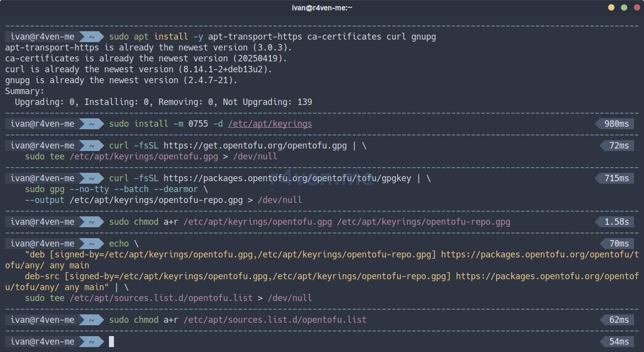Click the tilde segment beside the cursor
Screen dimensions: 644x352
click(x=92, y=342)
